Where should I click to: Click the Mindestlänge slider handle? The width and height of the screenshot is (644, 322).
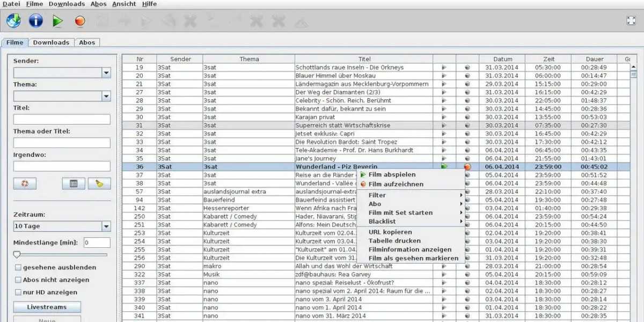pos(17,254)
